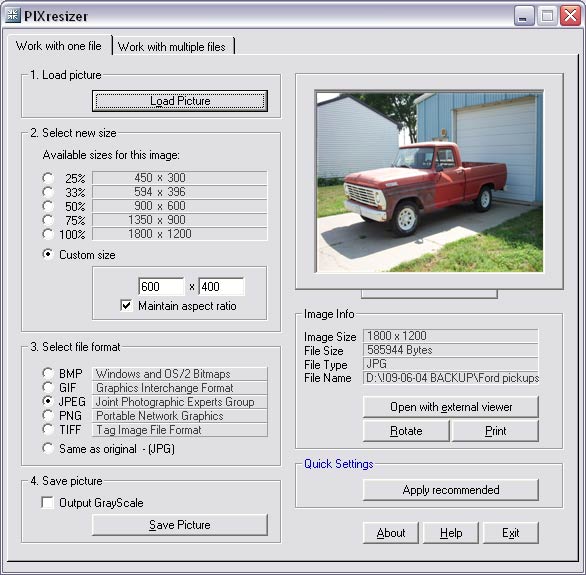The height and width of the screenshot is (575, 586).
Task: Enable Output GrayScale checkbox
Action: tap(47, 503)
